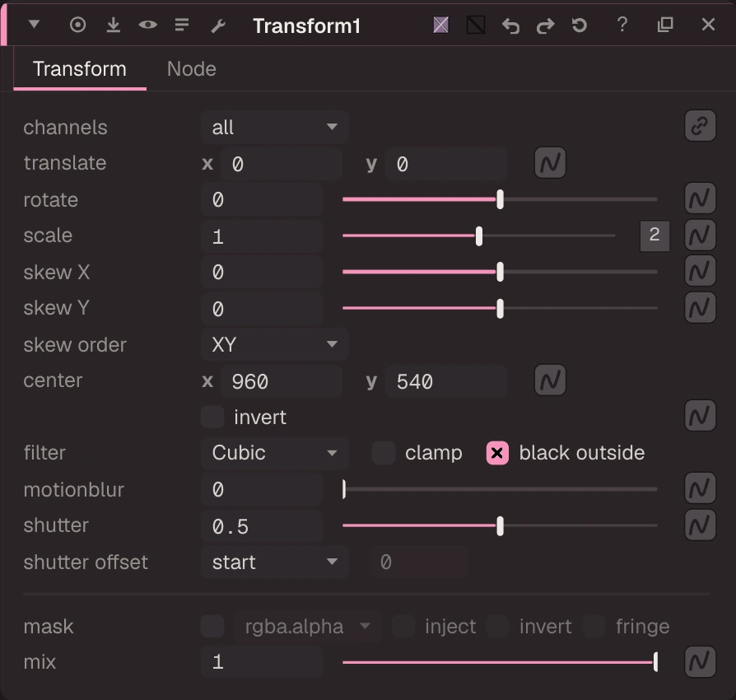Open the animation menu for skew Y
Image resolution: width=736 pixels, height=700 pixels.
tap(700, 307)
